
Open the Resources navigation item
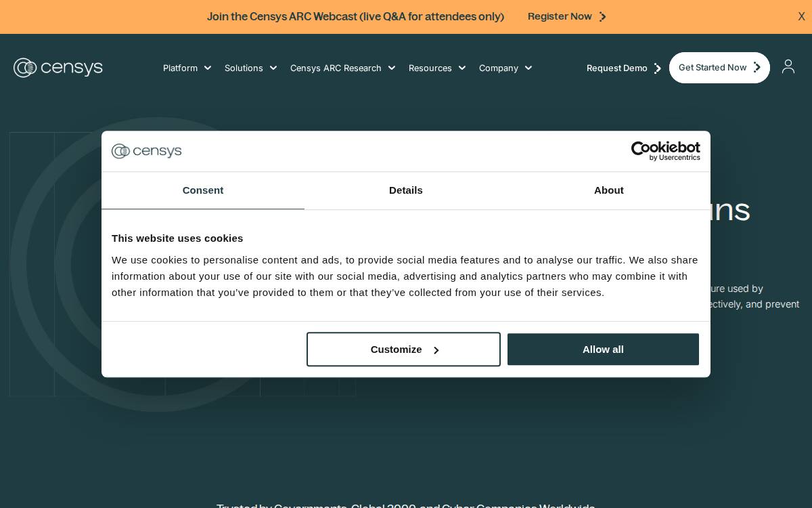pyautogui.click(x=430, y=68)
